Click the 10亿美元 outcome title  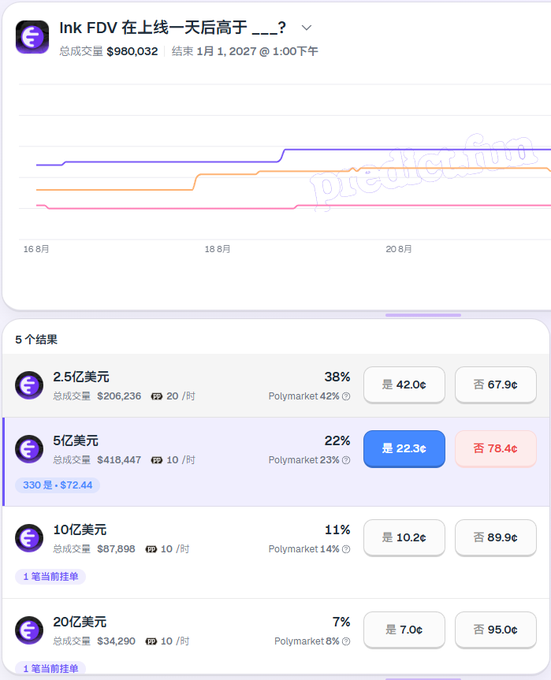pos(80,530)
